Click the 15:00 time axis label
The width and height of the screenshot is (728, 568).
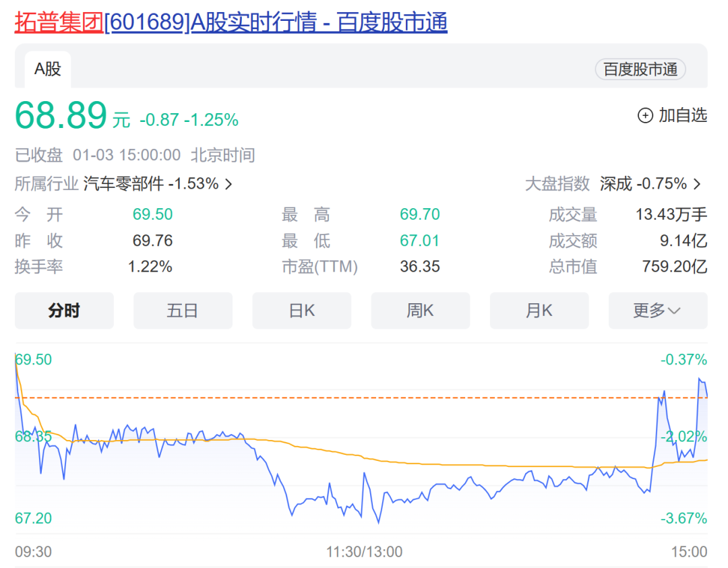(x=689, y=552)
